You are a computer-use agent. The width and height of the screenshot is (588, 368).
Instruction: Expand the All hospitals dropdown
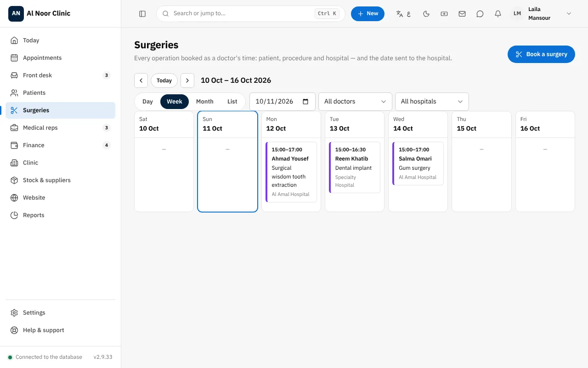pyautogui.click(x=432, y=102)
